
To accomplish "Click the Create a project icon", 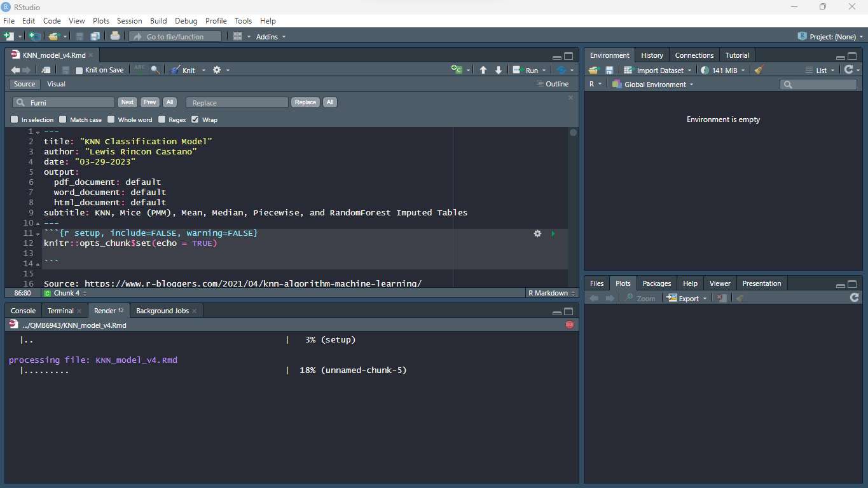I will 34,37.
